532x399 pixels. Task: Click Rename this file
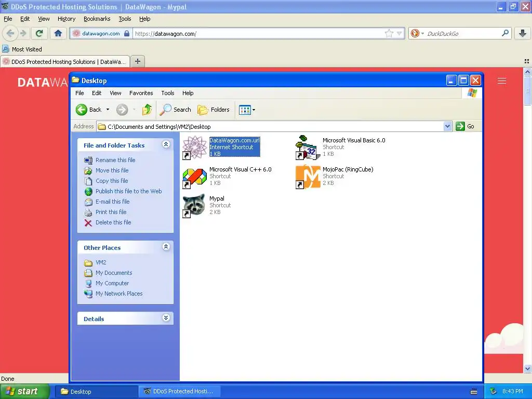[115, 160]
